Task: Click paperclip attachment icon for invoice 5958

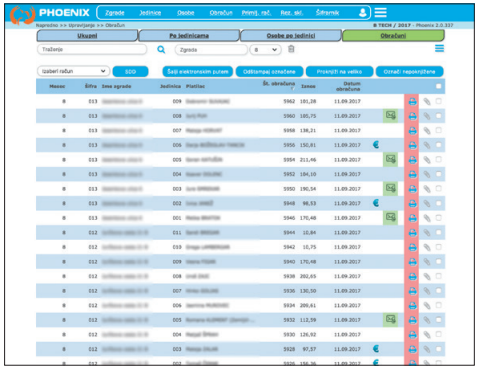Action: pyautogui.click(x=427, y=130)
